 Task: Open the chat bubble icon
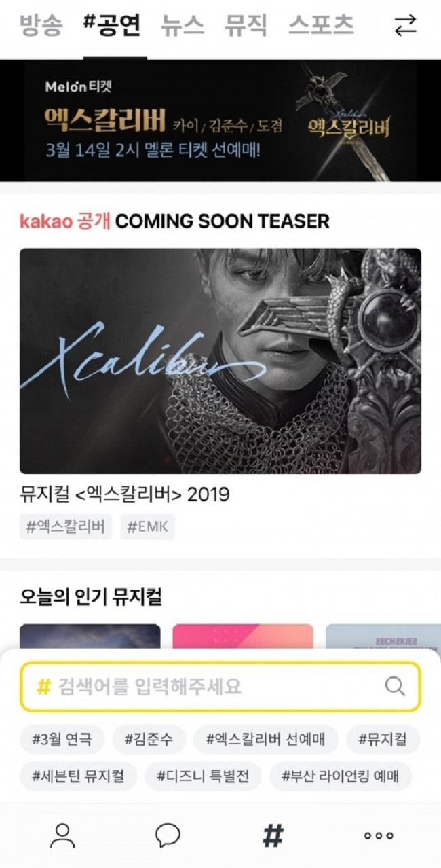pos(168,835)
